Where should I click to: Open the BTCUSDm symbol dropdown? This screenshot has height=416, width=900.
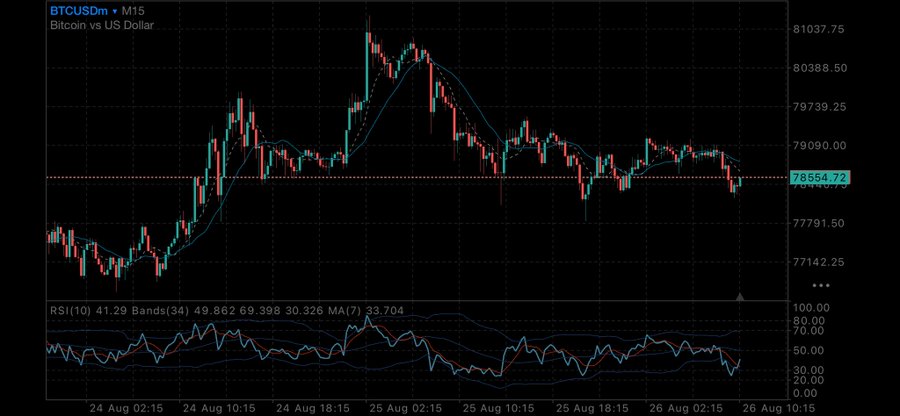coord(84,11)
